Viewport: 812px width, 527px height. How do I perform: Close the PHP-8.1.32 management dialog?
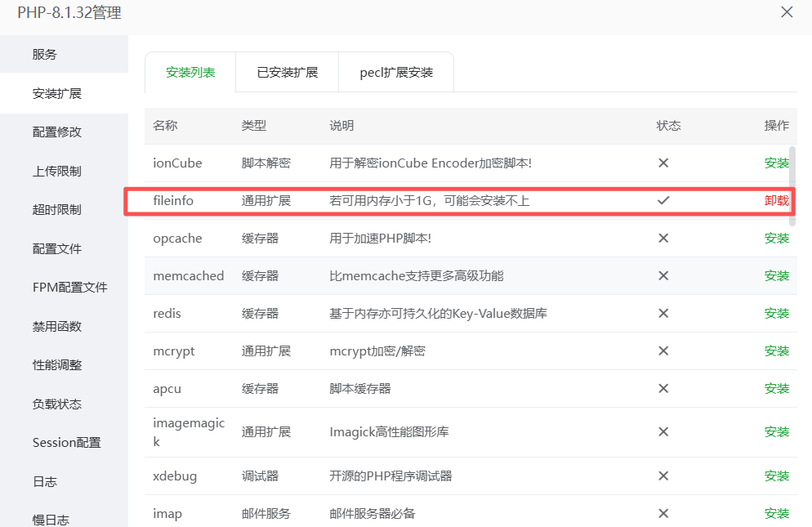click(x=787, y=12)
